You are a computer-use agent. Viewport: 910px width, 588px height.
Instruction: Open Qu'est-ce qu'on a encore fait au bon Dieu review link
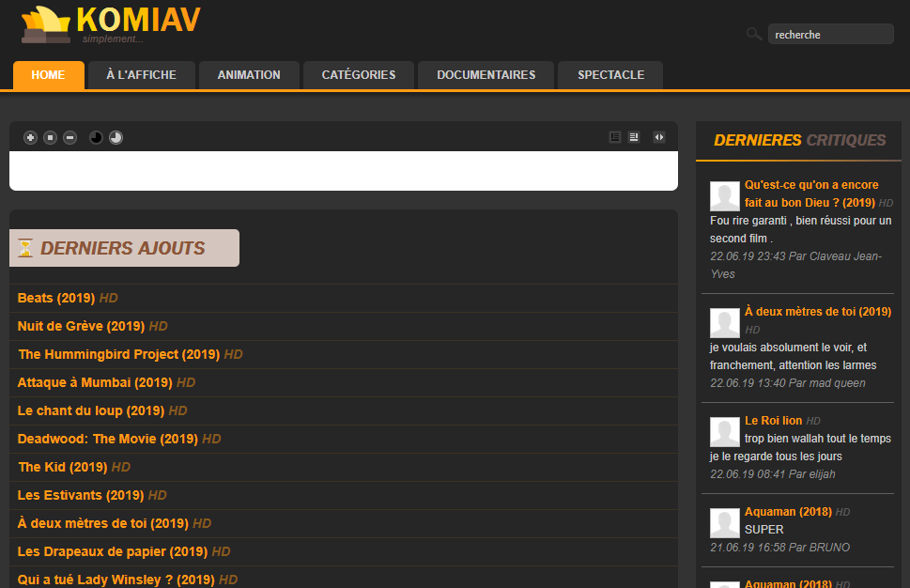click(x=810, y=193)
